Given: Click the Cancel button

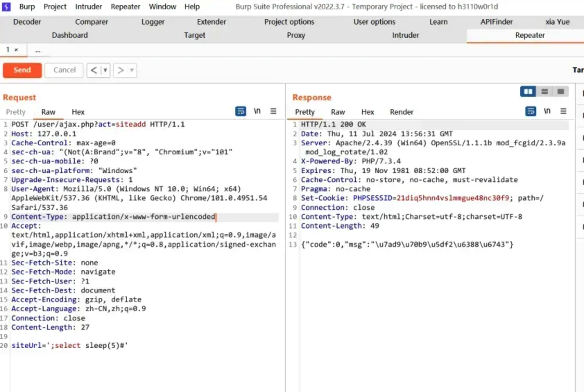Looking at the screenshot, I should coord(64,70).
